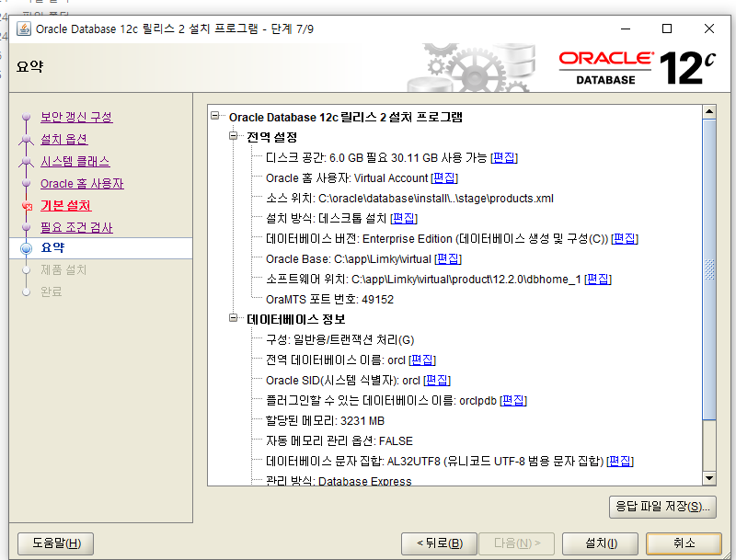
Task: Open the 보안 갱신 구성 step
Action: [x=76, y=117]
